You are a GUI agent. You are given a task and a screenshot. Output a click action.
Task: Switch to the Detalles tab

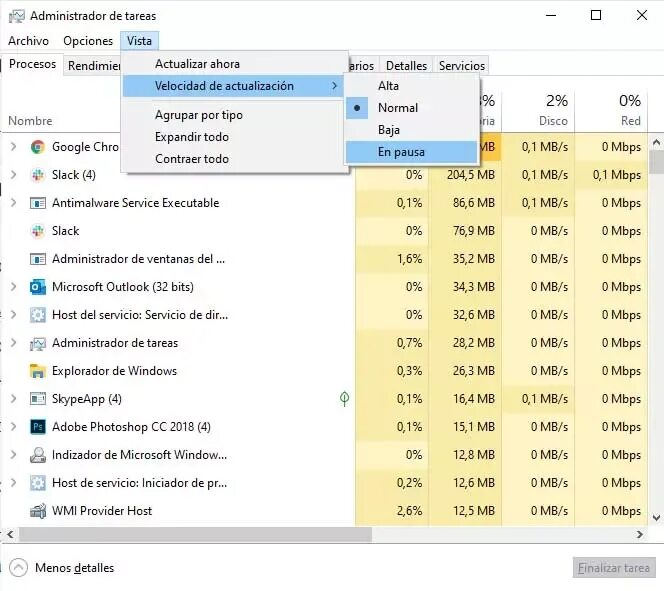pos(407,66)
